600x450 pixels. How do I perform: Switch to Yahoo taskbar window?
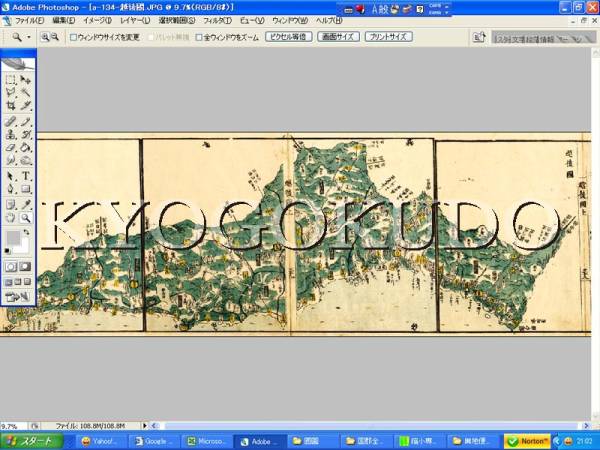[x=101, y=442]
